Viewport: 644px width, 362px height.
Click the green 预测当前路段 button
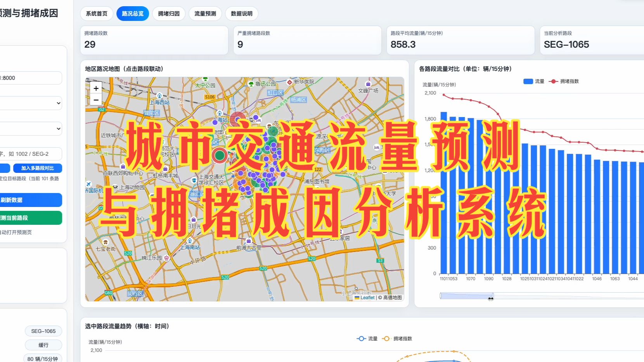31,218
